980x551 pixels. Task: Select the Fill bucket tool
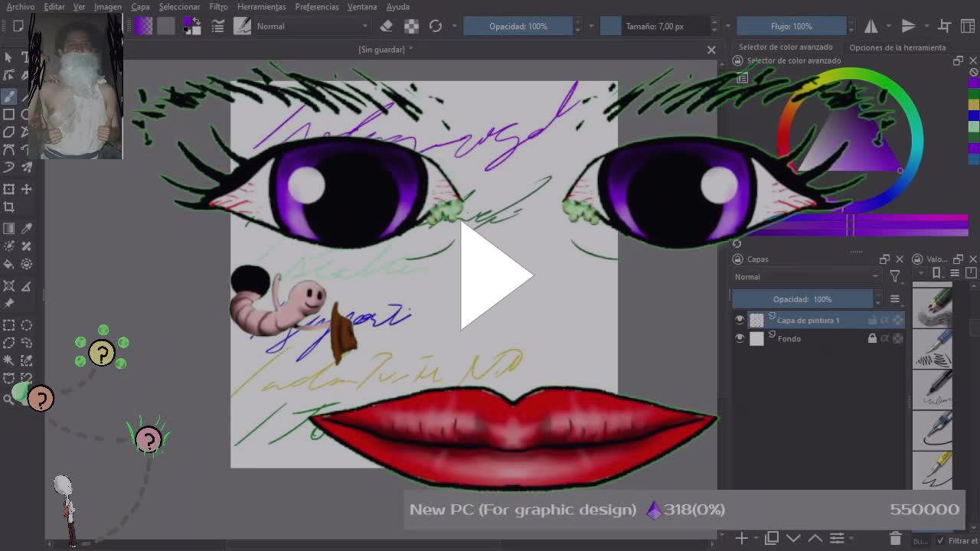pyautogui.click(x=9, y=264)
